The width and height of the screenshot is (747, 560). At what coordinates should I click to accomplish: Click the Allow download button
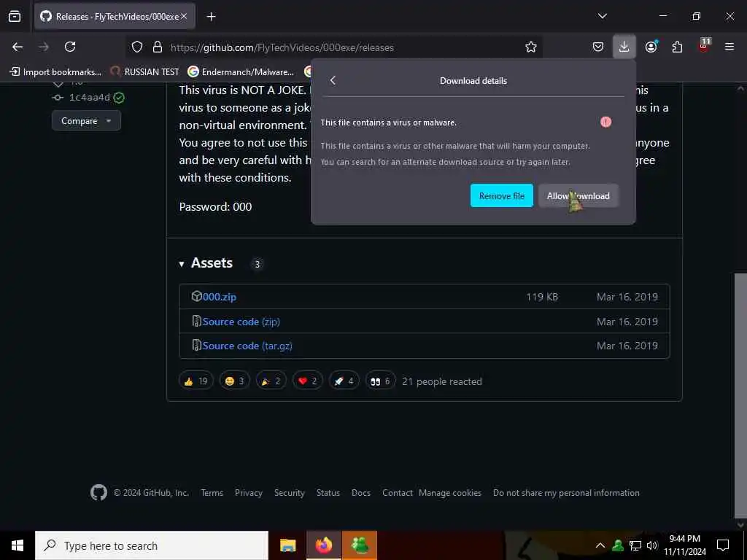pyautogui.click(x=578, y=195)
